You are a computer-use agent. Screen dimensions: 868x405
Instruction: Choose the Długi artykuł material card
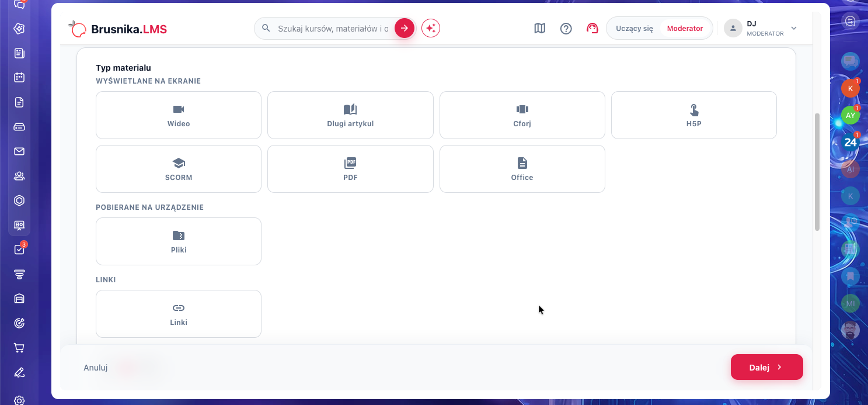[x=350, y=115]
